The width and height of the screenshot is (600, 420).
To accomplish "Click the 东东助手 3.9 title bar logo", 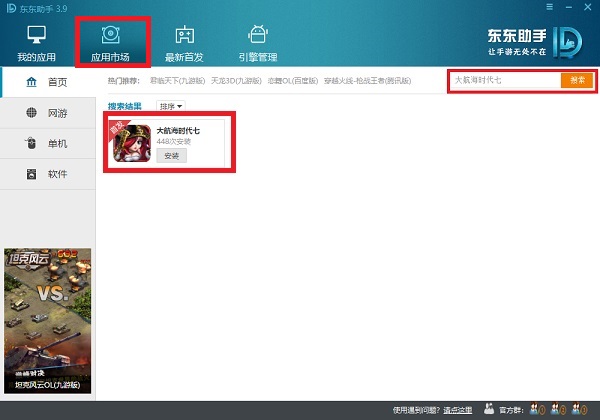I will (x=37, y=8).
